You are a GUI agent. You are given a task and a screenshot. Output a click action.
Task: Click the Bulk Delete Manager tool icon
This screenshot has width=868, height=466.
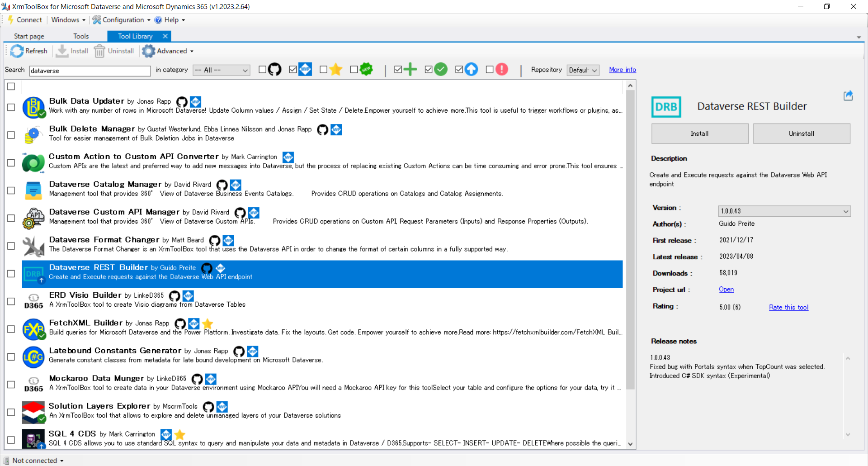[33, 135]
